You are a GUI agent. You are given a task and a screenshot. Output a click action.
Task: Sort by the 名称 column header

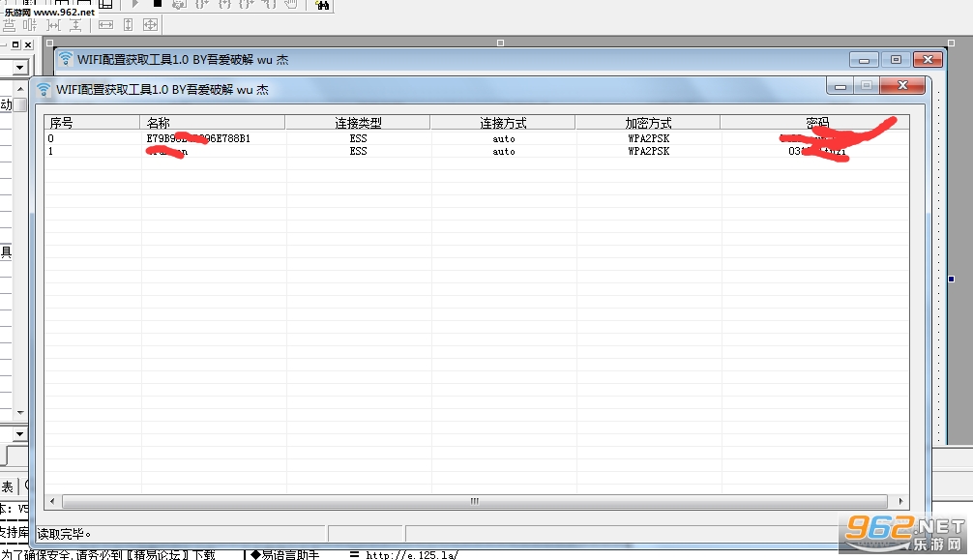pyautogui.click(x=213, y=122)
